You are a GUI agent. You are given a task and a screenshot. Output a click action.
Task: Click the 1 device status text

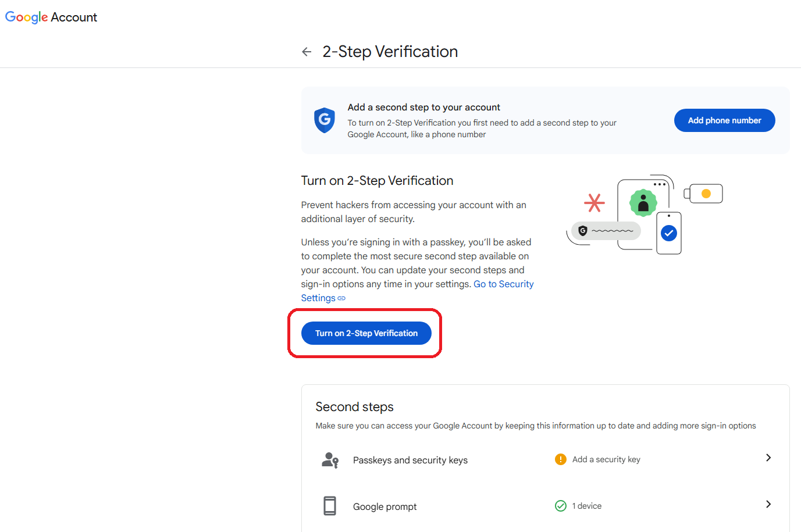(x=587, y=506)
